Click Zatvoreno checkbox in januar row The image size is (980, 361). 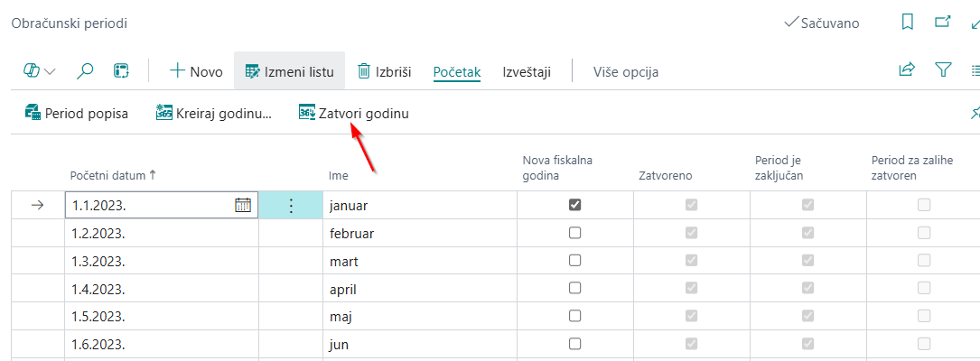click(x=691, y=205)
